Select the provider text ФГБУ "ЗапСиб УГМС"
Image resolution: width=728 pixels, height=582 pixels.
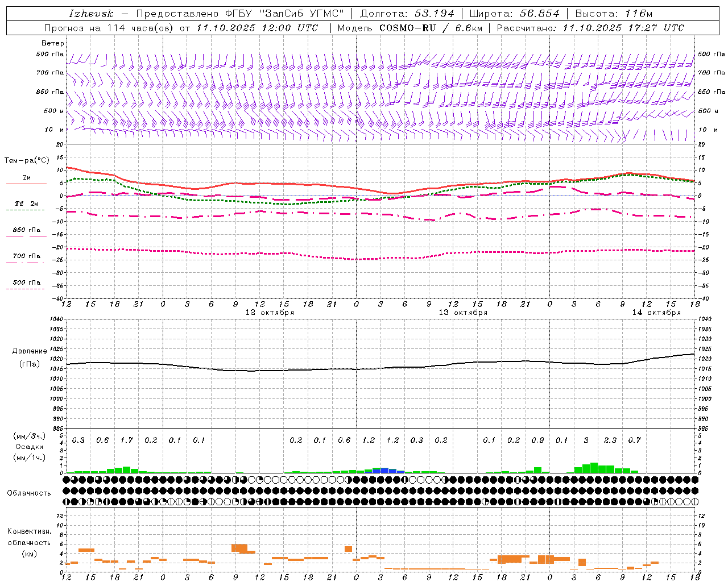pos(286,14)
